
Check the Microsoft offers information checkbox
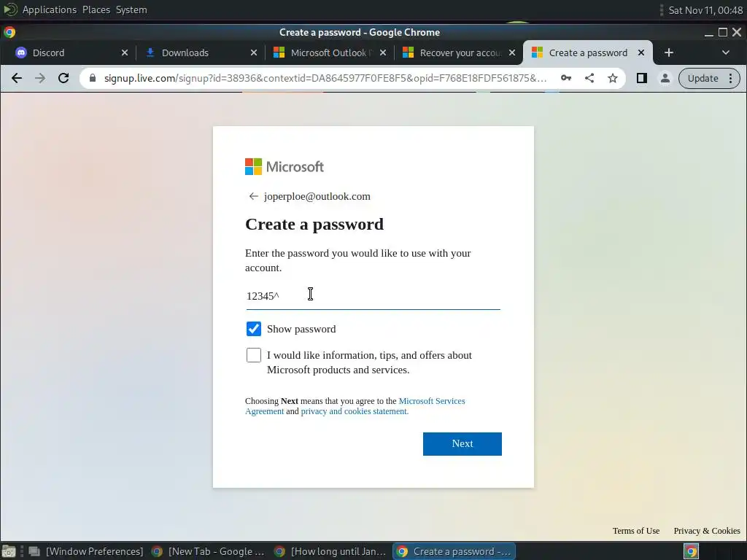tap(253, 355)
